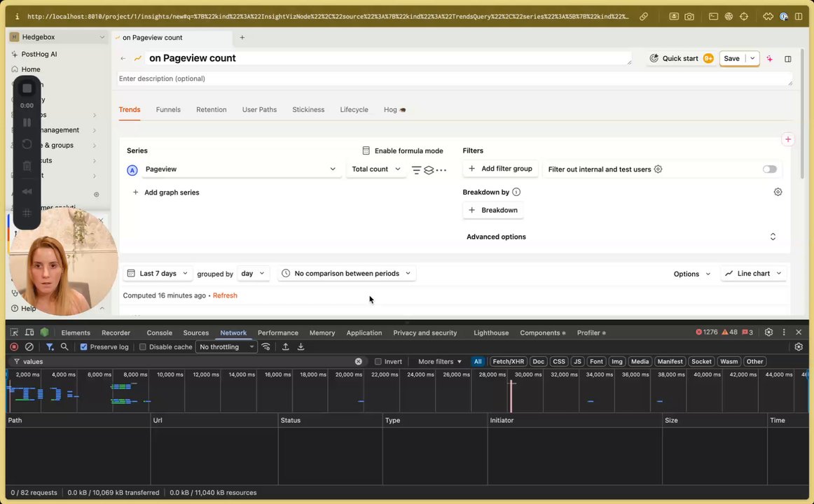Screen dimensions: 814x504
Task: Click the Pageview series layers icon
Action: [429, 169]
